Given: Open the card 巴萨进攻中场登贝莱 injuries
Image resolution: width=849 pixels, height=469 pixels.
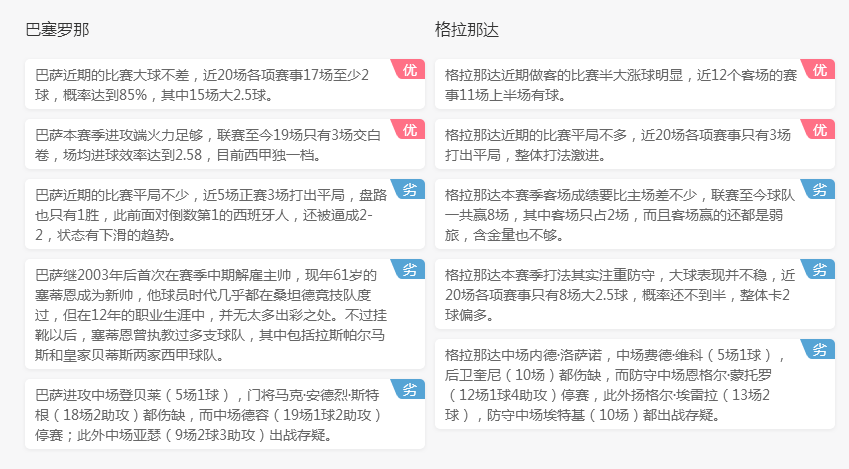Looking at the screenshot, I should pos(225,414).
